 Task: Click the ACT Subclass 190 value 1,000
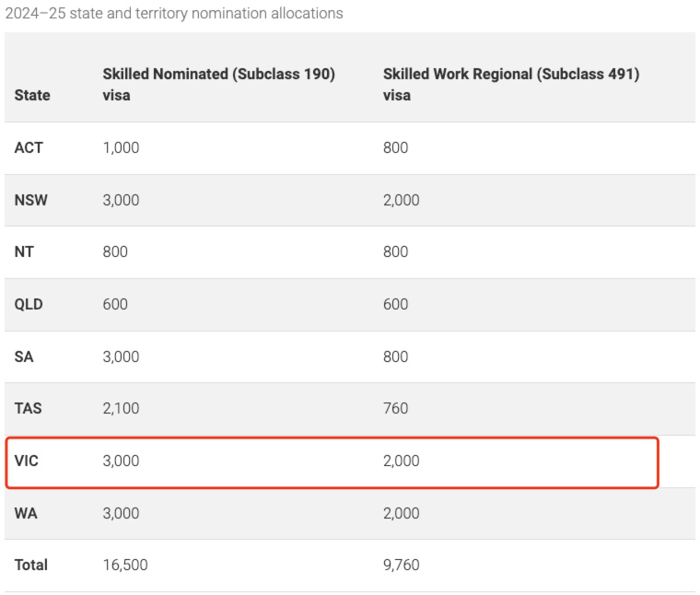pyautogui.click(x=121, y=147)
